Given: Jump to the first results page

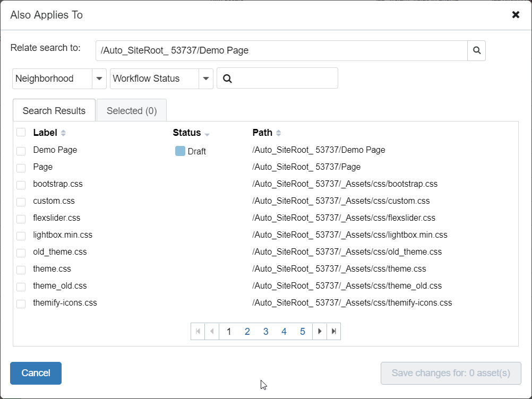Looking at the screenshot, I should click(x=198, y=331).
